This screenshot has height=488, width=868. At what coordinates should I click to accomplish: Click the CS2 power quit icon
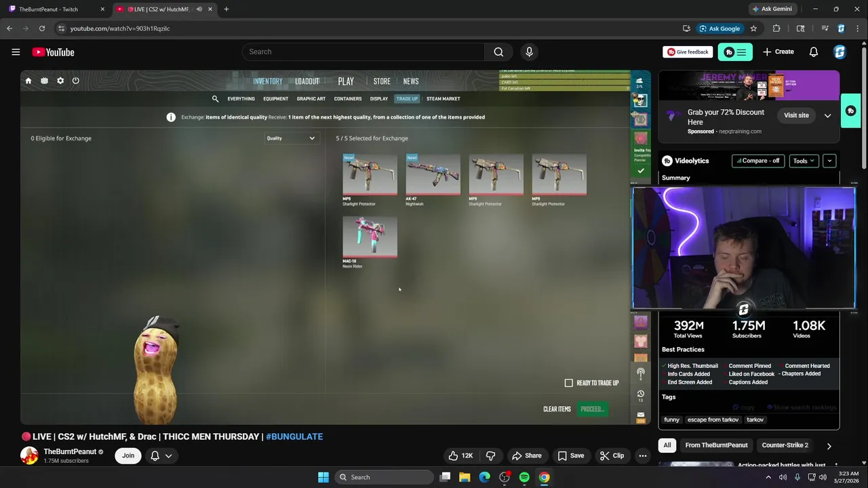[76, 81]
